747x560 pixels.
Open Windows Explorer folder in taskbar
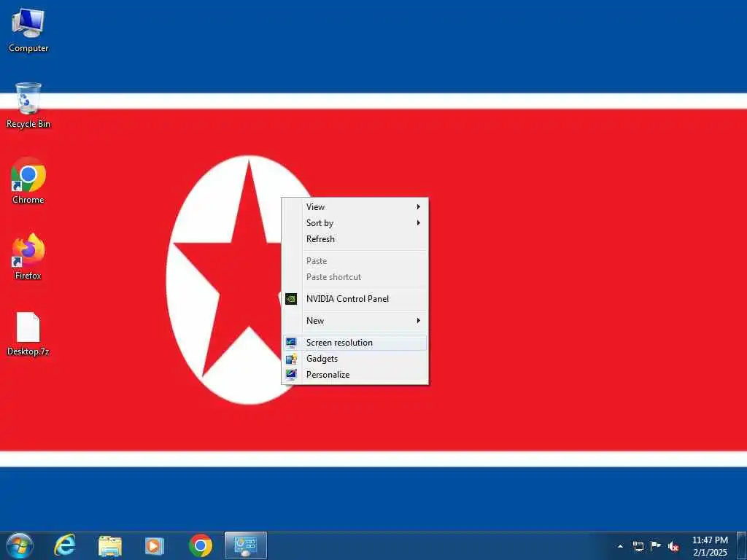pos(109,545)
